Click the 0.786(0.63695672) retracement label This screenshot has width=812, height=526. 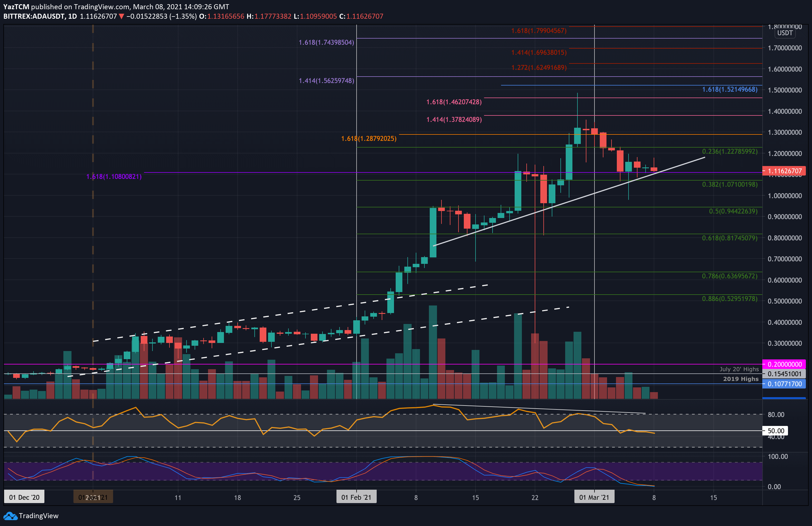pyautogui.click(x=729, y=276)
